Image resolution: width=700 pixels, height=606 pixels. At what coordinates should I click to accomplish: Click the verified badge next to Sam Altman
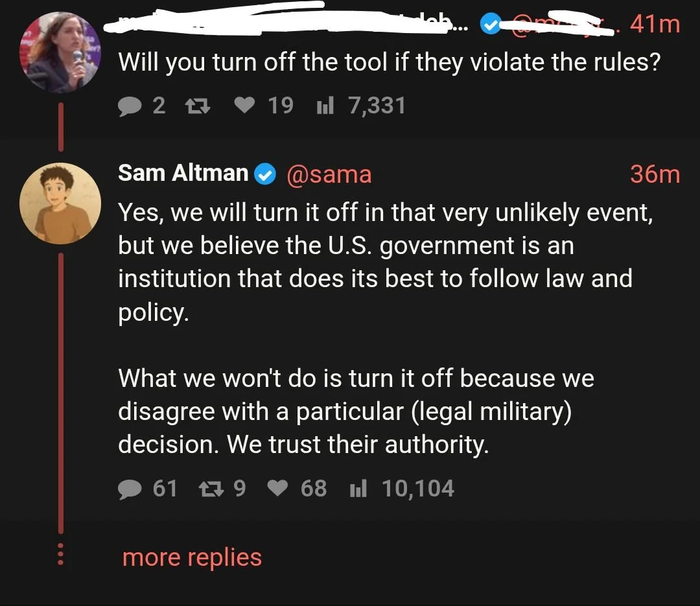point(264,174)
